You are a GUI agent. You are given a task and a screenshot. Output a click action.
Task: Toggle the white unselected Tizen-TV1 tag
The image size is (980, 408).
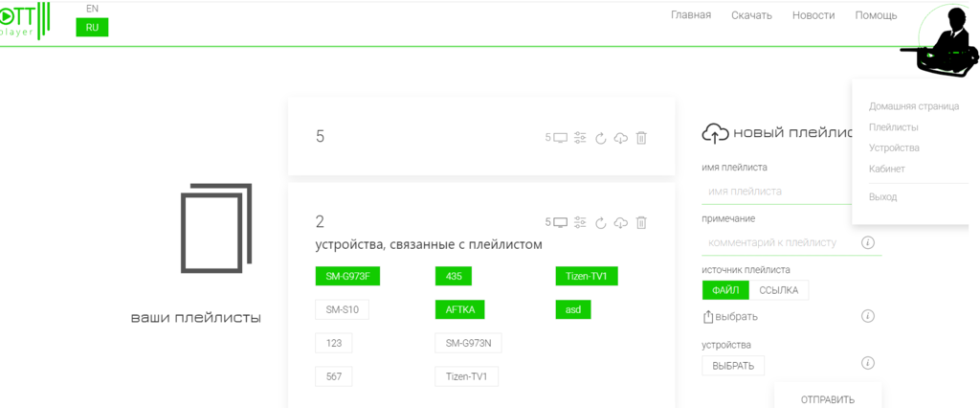click(467, 376)
